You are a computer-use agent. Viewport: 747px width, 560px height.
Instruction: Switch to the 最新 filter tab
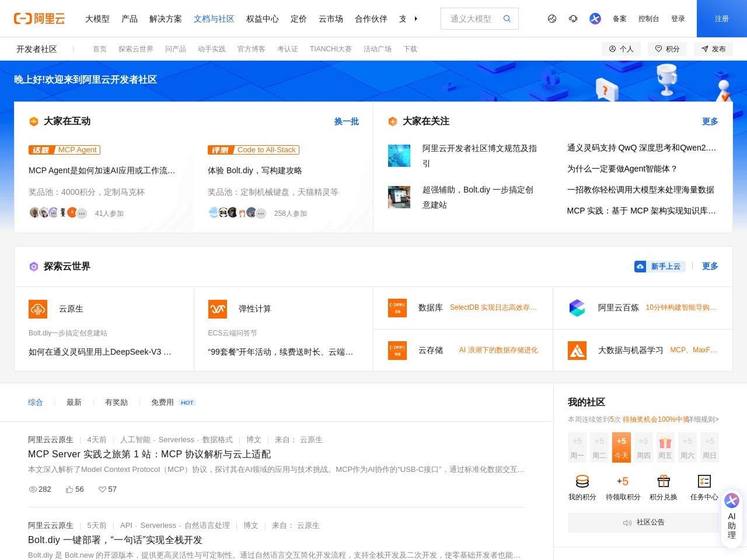coord(74,402)
